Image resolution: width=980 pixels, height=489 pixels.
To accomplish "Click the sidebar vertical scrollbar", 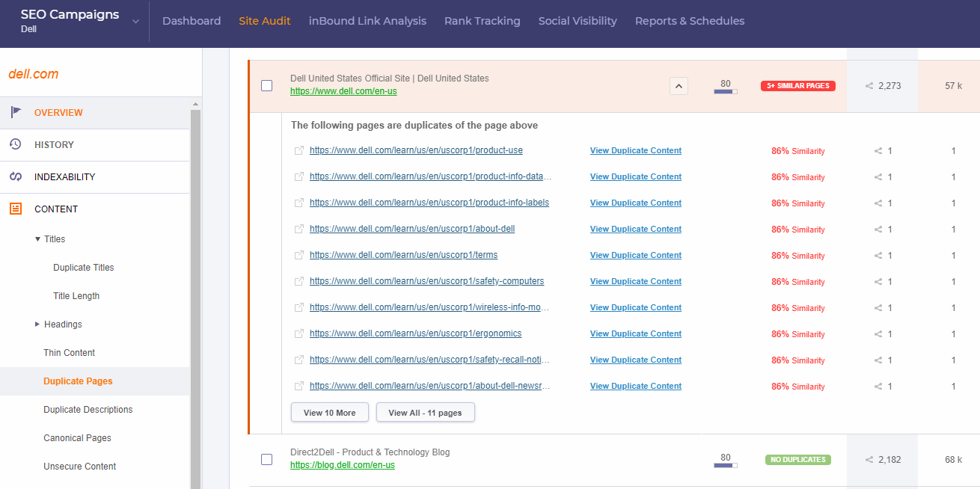I will point(196,299).
